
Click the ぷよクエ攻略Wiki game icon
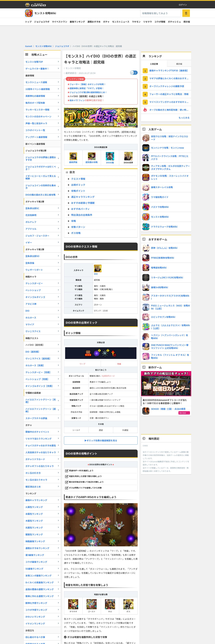click(146, 327)
